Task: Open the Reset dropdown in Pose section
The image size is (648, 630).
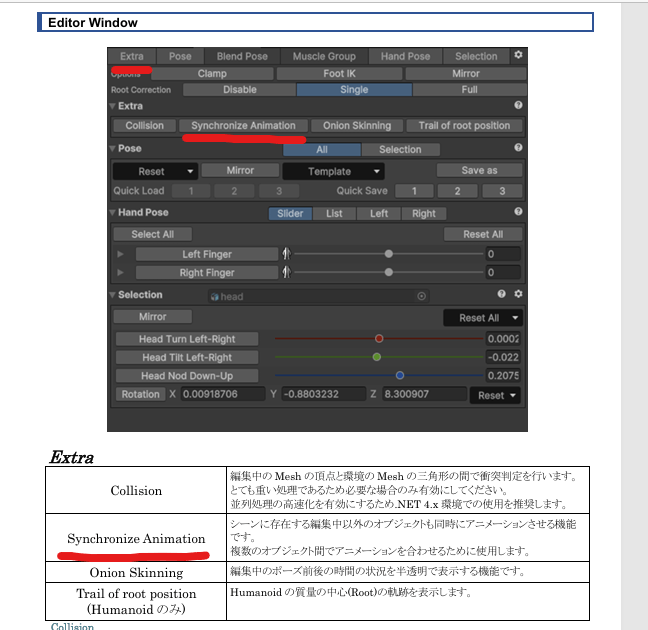Action: pos(155,171)
